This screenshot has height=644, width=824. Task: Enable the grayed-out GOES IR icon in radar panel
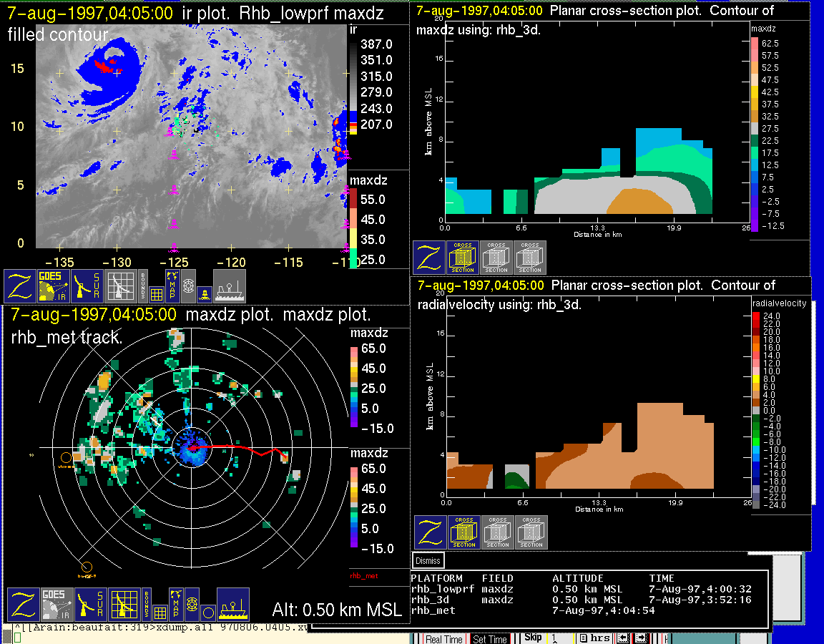[56, 605]
